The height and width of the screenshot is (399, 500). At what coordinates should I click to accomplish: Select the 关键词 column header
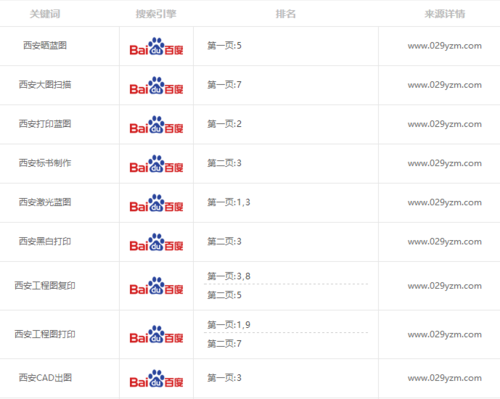(x=45, y=14)
